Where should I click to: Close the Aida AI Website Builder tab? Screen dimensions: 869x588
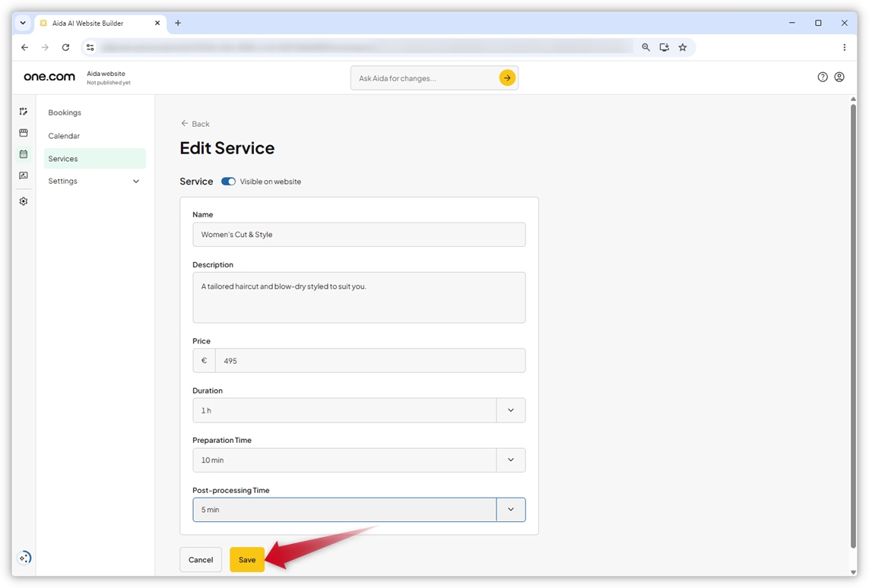tap(157, 23)
